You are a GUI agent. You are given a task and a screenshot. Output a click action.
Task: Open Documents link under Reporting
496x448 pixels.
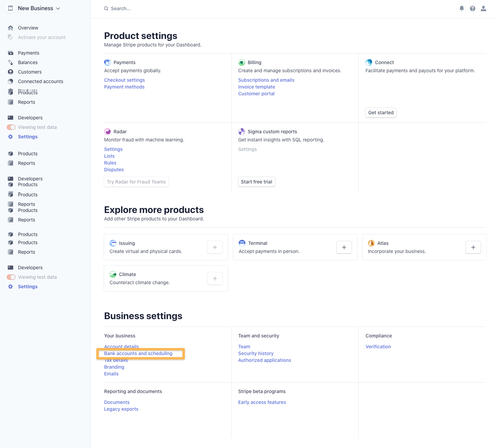[x=117, y=402]
